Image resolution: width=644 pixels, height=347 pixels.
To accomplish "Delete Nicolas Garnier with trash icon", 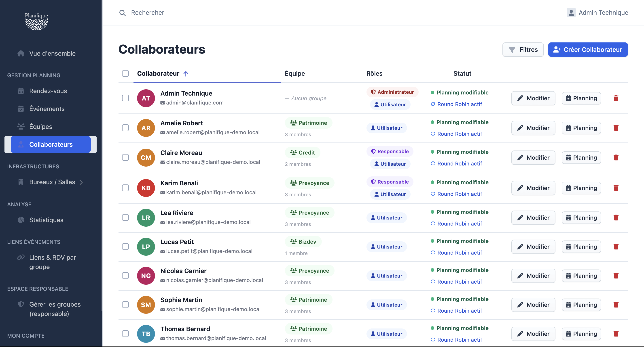I will 616,276.
